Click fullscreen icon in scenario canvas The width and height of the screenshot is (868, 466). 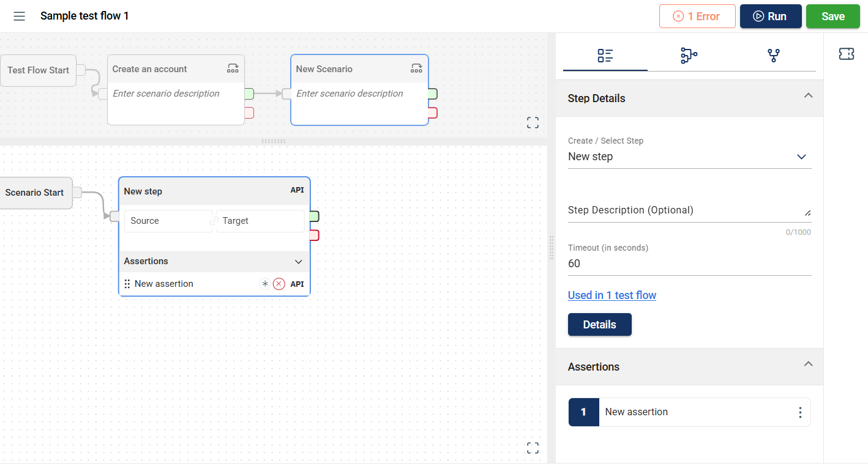[x=533, y=448]
